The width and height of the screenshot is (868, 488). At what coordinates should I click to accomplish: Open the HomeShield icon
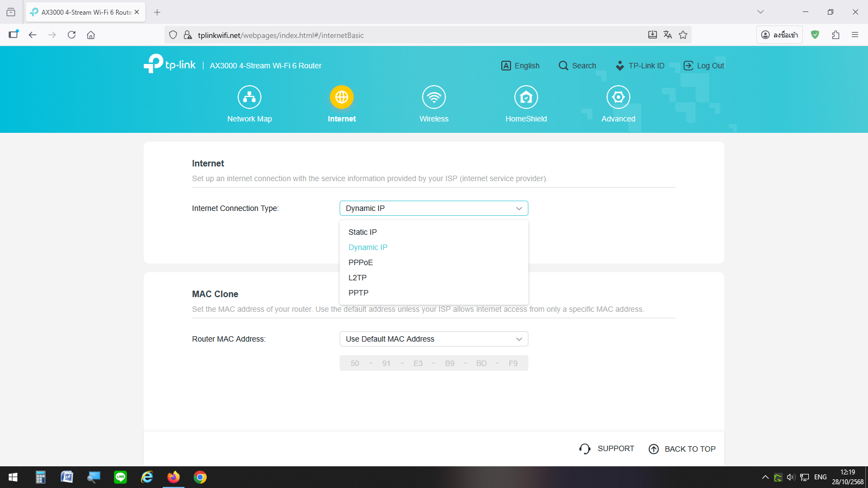[x=526, y=98]
